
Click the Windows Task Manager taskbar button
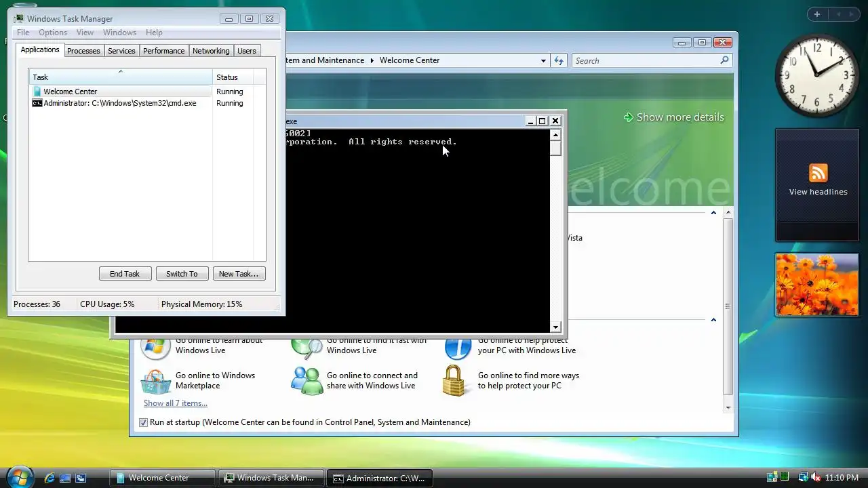coord(271,478)
